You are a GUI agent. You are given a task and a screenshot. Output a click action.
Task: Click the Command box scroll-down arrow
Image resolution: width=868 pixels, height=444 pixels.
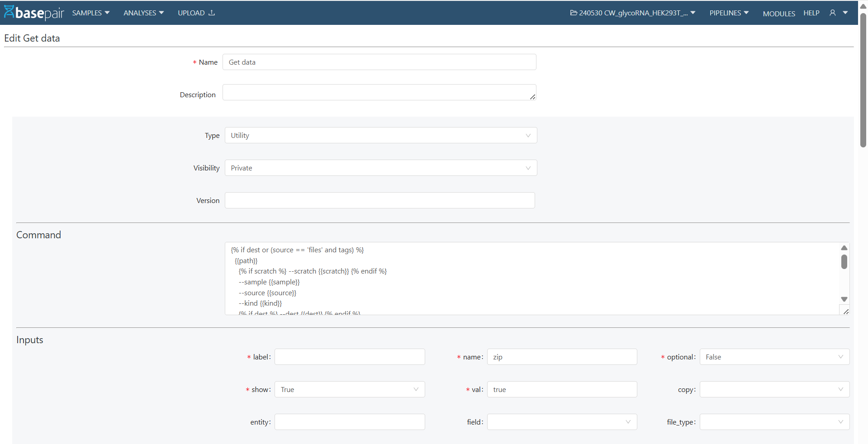pos(844,299)
